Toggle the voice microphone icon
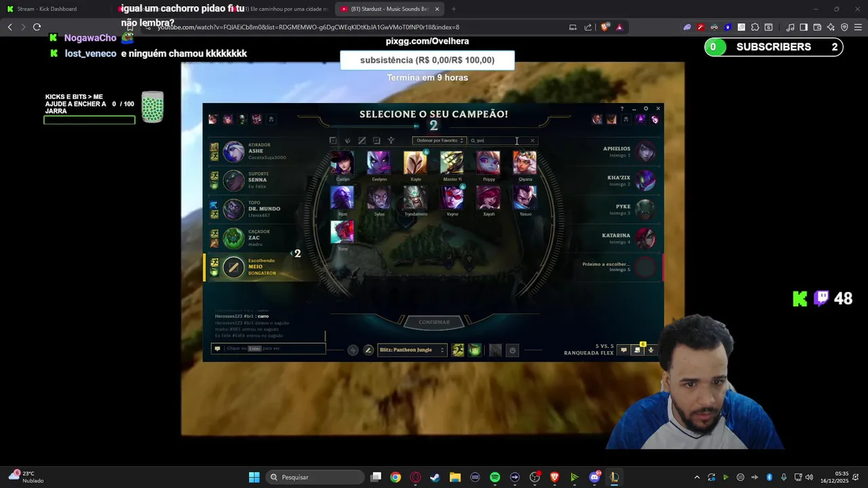868x488 pixels. click(x=651, y=350)
